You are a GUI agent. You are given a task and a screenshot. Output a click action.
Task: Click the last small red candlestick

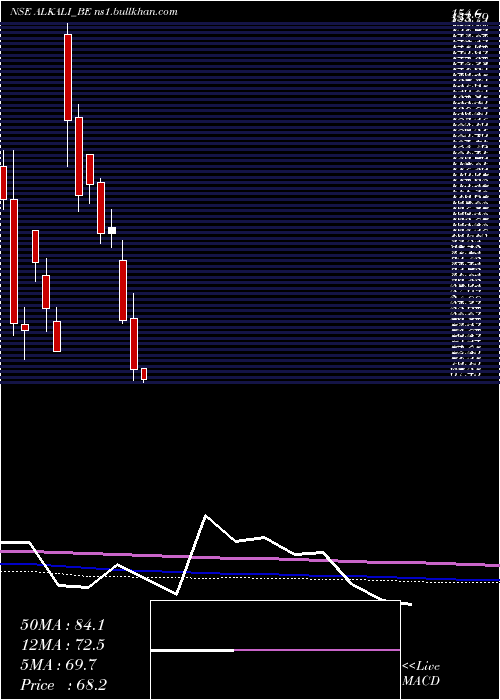pyautogui.click(x=144, y=374)
